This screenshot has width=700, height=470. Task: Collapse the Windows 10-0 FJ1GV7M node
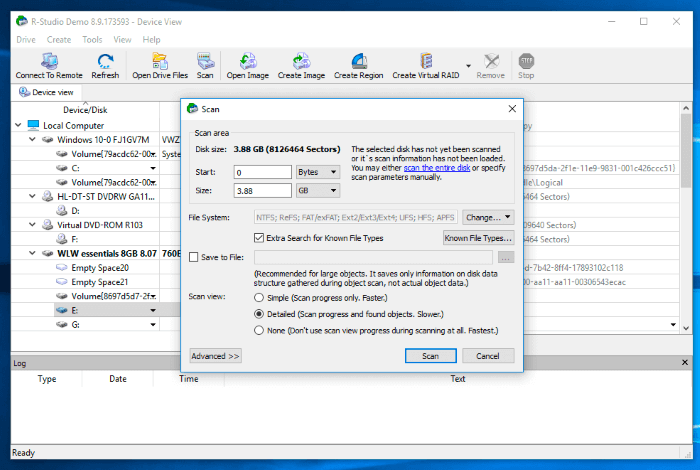(32, 140)
